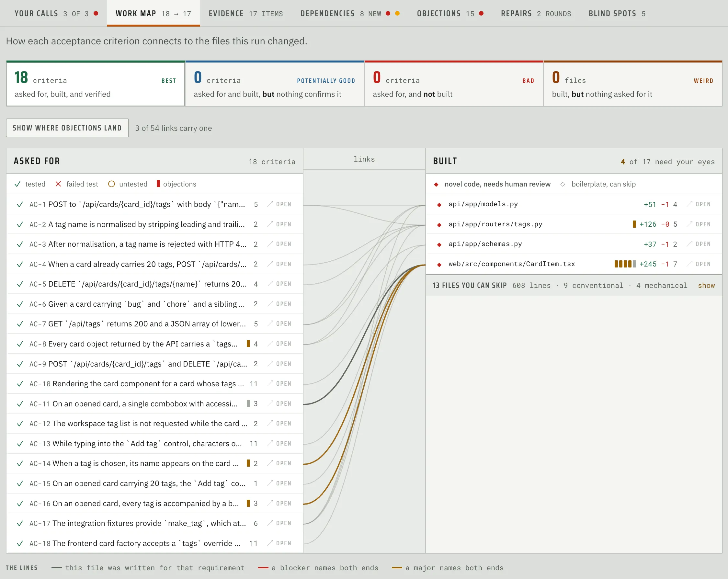Viewport: 728px width, 579px height.
Task: Open AC-4 card carries 20 tags criterion
Action: click(x=279, y=264)
